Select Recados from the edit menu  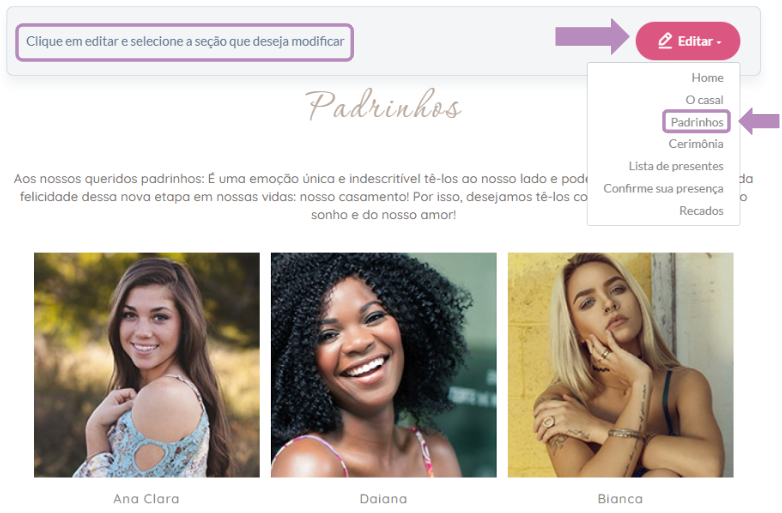[701, 211]
